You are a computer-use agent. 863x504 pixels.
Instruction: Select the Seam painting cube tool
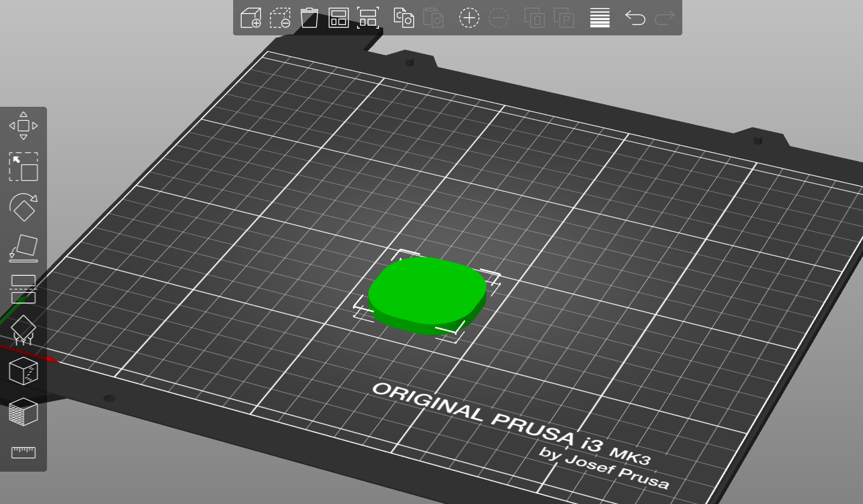(x=23, y=371)
